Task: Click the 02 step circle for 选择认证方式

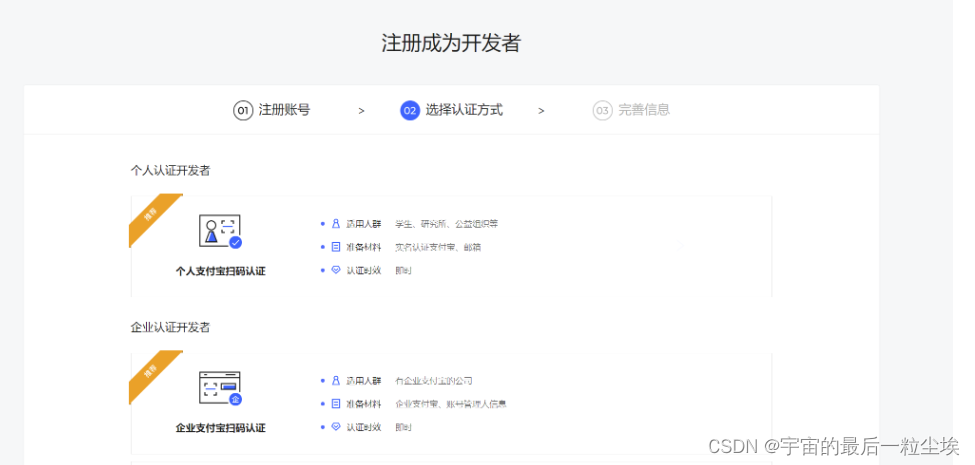Action: [x=410, y=111]
